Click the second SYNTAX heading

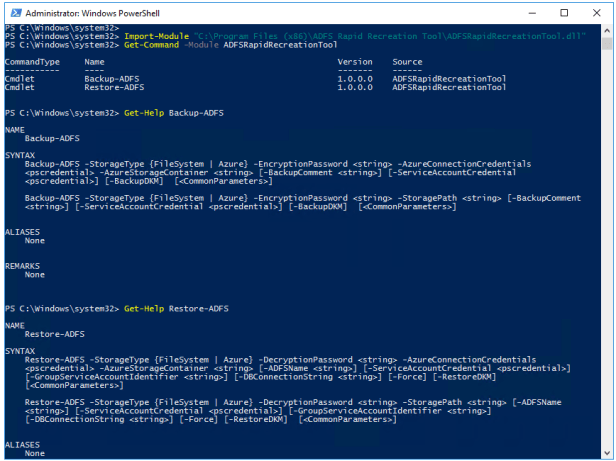pos(20,351)
